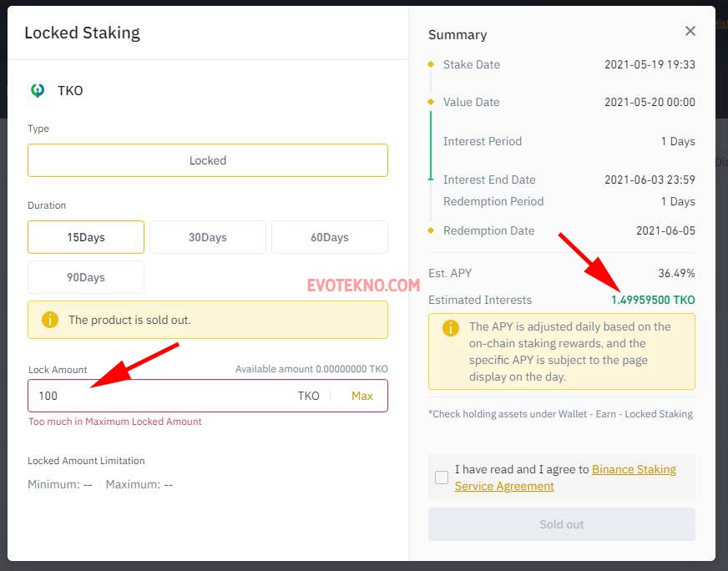Click the info icon in APY notice
Screen dimensions: 728x571
point(450,328)
